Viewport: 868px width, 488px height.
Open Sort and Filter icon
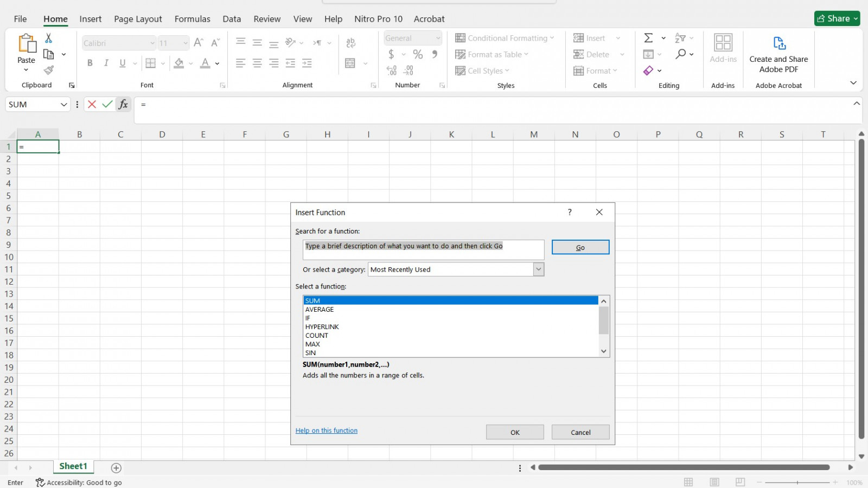[680, 38]
